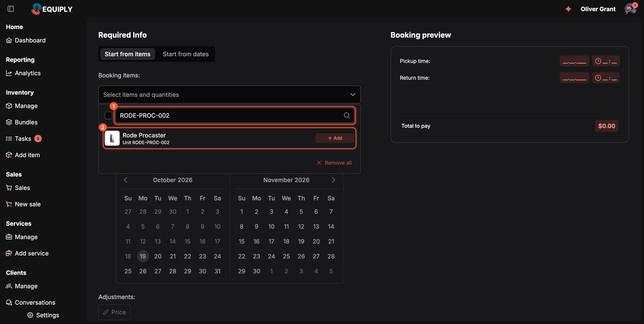
Task: Click the dropdown chevron for booking items
Action: [x=353, y=94]
